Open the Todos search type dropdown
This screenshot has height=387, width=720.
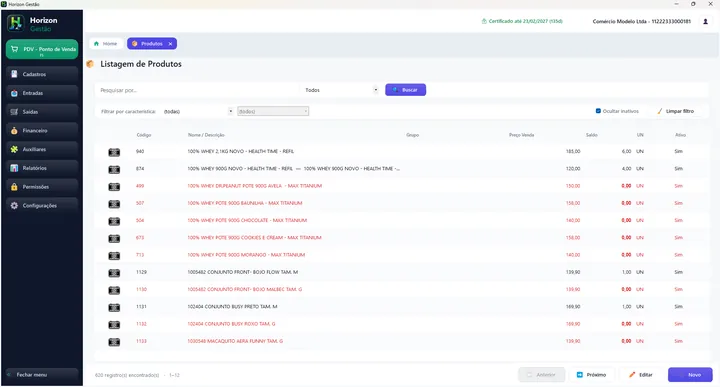point(341,90)
